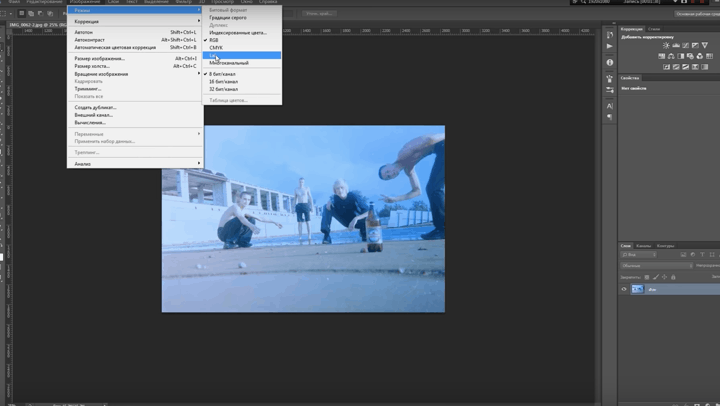Add a Selective Color adjustment layer
The height and width of the screenshot is (406, 720).
coord(695,67)
